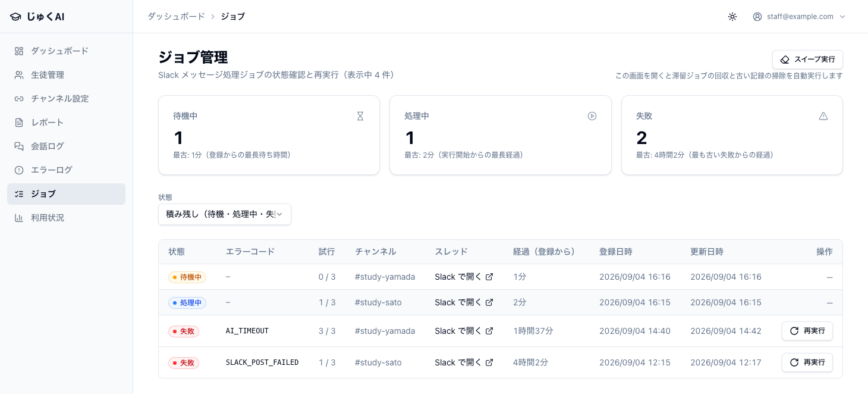Click the ジョブ管理 page heading
The image size is (868, 394).
tap(193, 58)
